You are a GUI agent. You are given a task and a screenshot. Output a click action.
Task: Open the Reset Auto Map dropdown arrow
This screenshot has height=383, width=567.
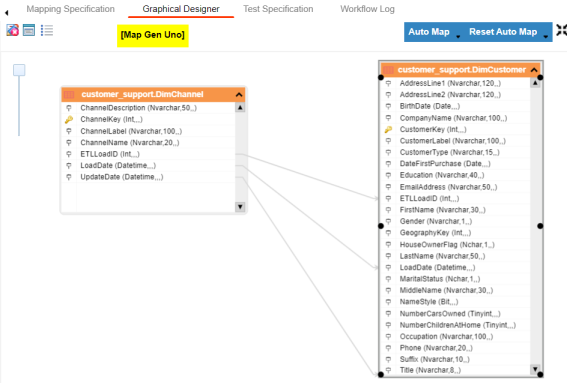(x=546, y=37)
